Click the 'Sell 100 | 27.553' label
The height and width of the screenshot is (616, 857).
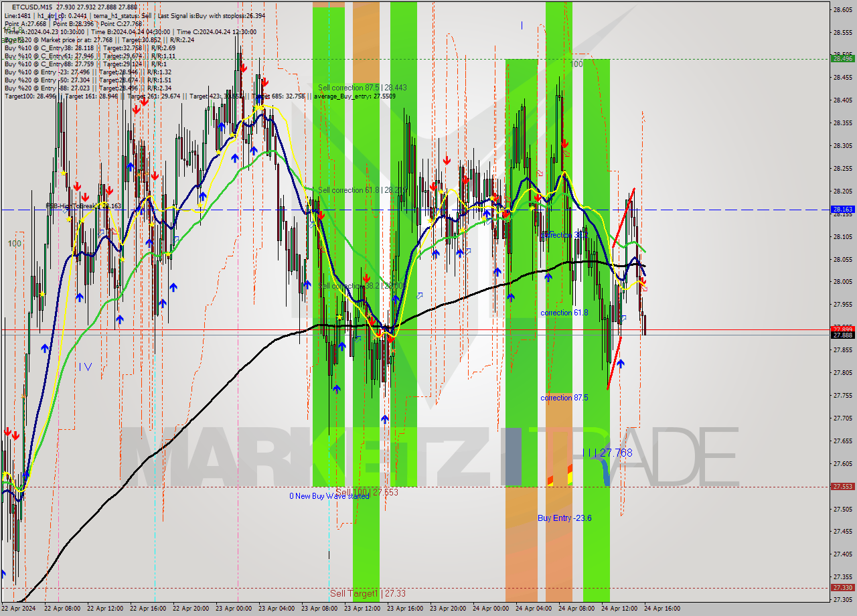(367, 491)
